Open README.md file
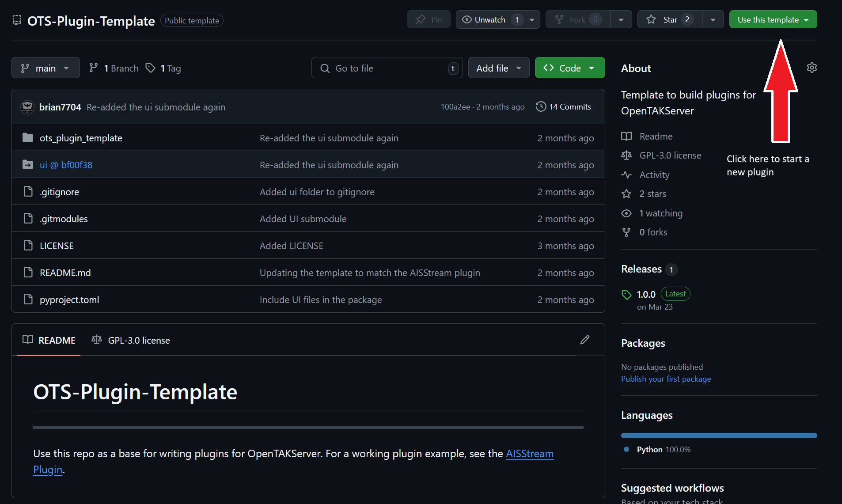 tap(65, 273)
